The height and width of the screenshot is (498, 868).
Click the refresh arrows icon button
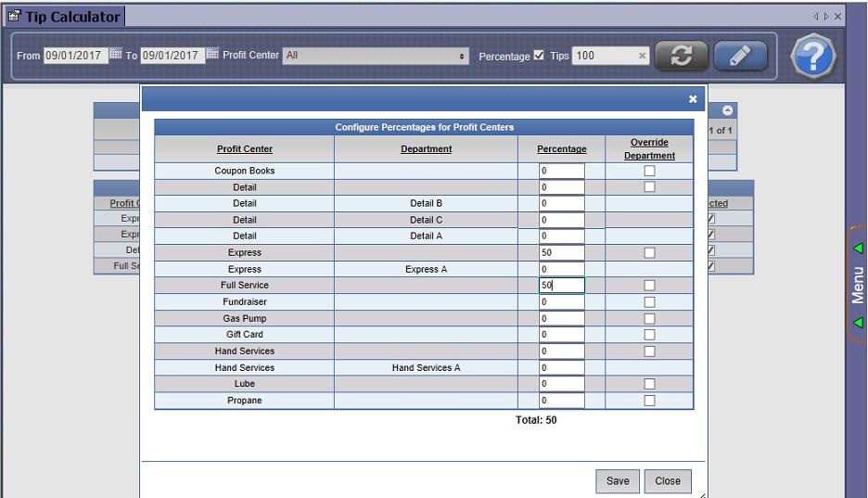click(682, 56)
